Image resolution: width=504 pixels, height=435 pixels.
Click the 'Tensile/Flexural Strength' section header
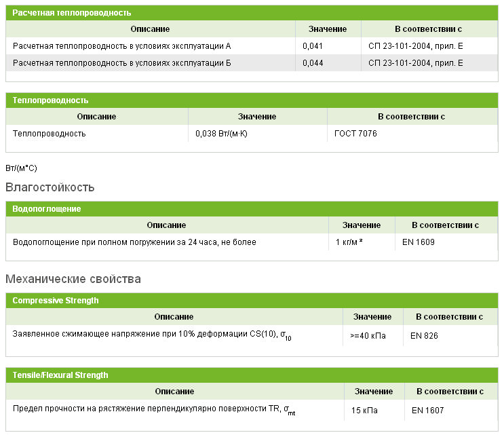pyautogui.click(x=60, y=375)
